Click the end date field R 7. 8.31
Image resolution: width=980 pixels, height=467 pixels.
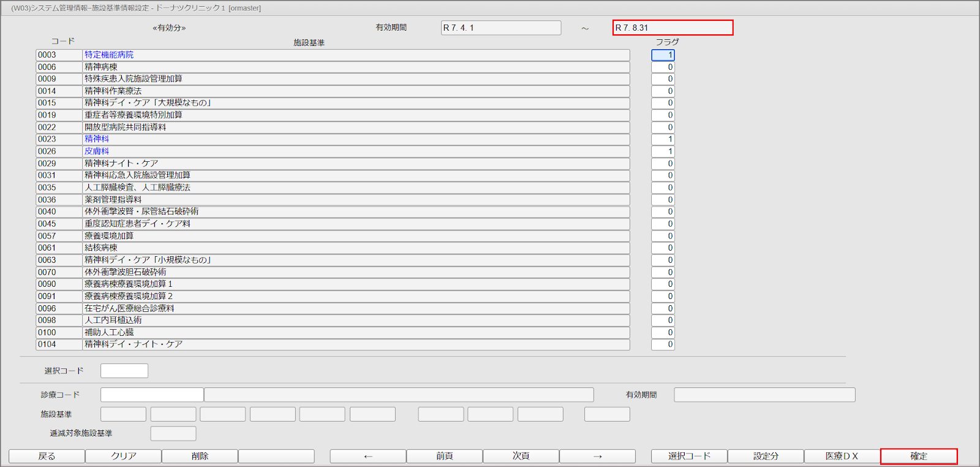[673, 28]
